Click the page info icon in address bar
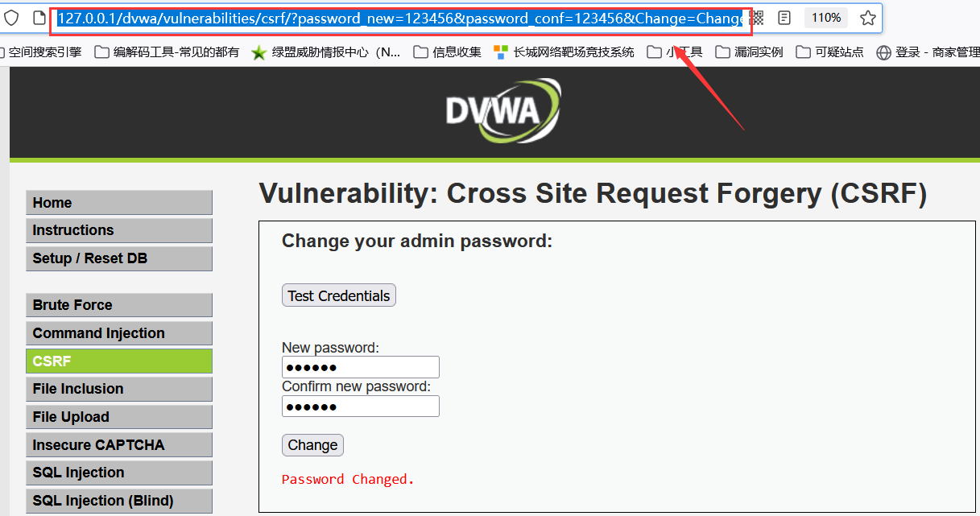 pos(39,18)
